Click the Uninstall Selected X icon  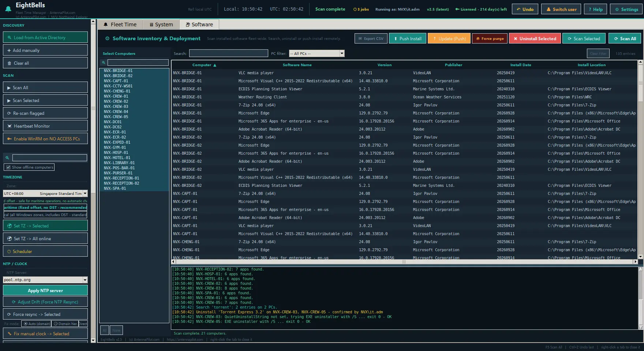click(x=515, y=39)
